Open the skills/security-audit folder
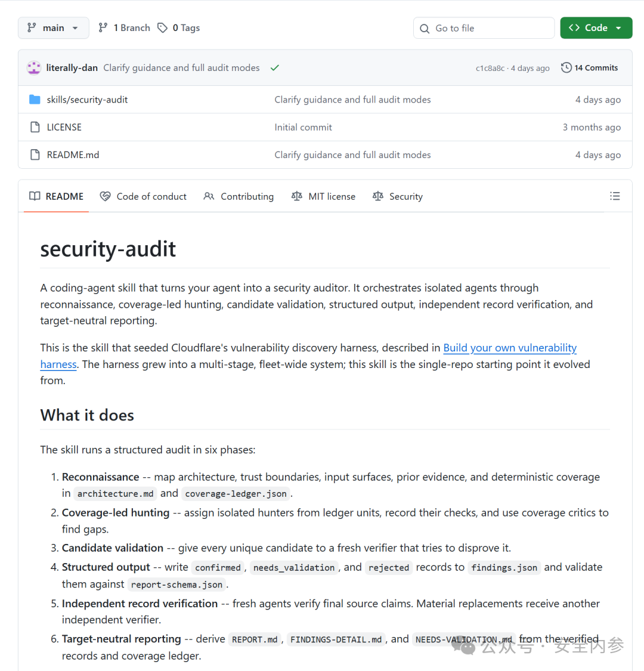 [x=87, y=100]
